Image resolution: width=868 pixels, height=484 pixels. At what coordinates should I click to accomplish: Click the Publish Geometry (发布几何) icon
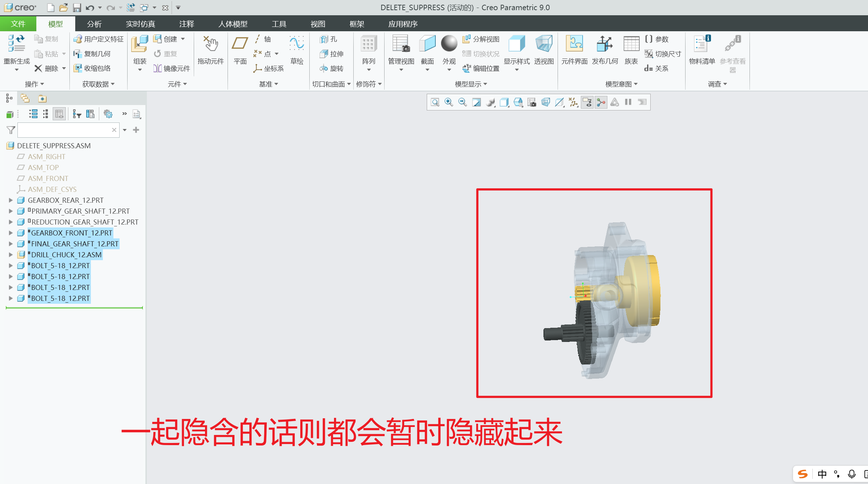604,44
